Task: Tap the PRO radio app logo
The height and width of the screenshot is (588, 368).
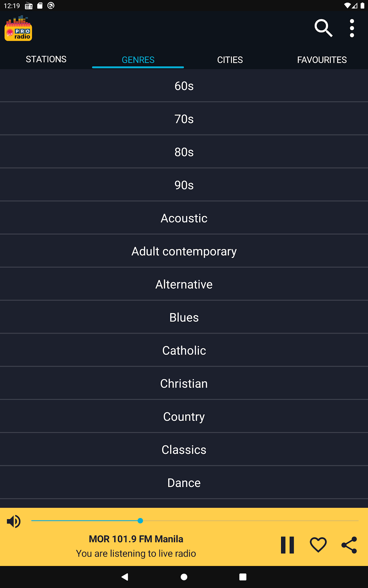Action: point(18,28)
